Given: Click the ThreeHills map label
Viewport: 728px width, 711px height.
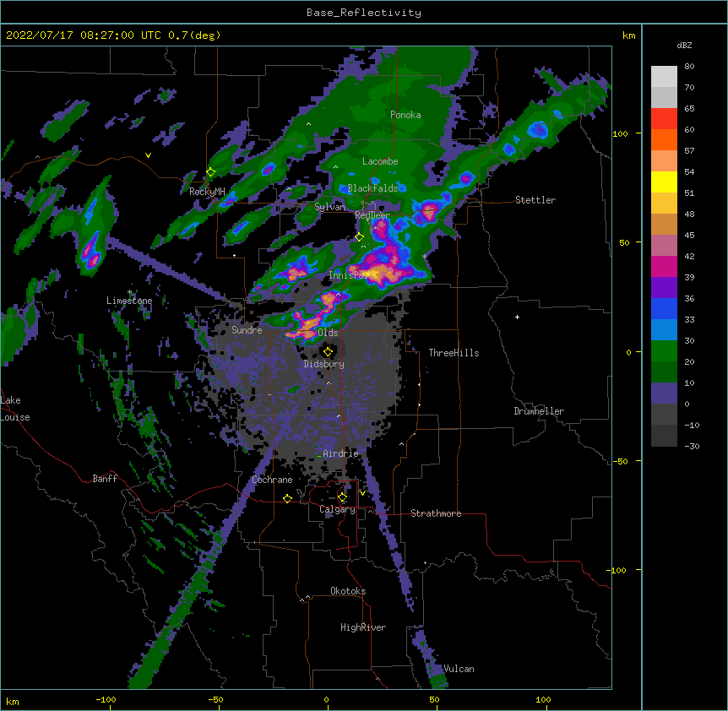Looking at the screenshot, I should click(x=454, y=353).
